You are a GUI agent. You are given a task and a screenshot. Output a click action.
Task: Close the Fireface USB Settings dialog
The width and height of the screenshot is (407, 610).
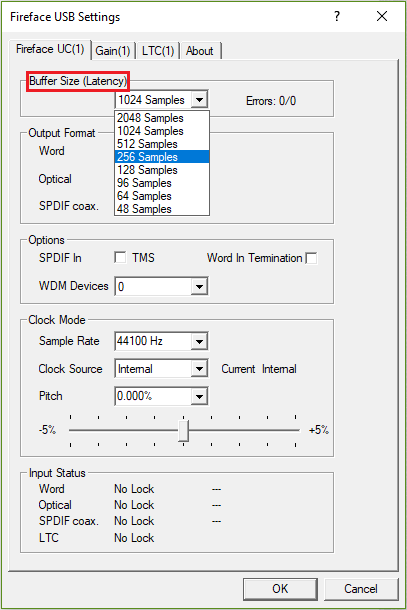pos(382,16)
